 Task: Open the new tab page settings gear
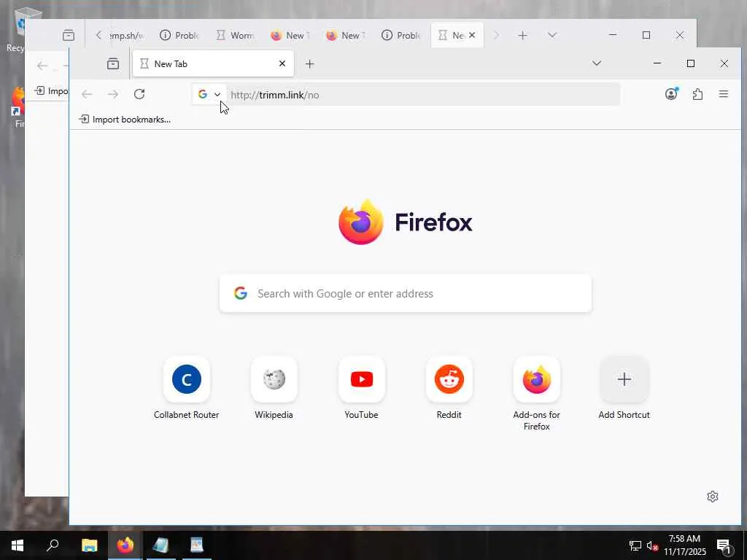point(712,497)
